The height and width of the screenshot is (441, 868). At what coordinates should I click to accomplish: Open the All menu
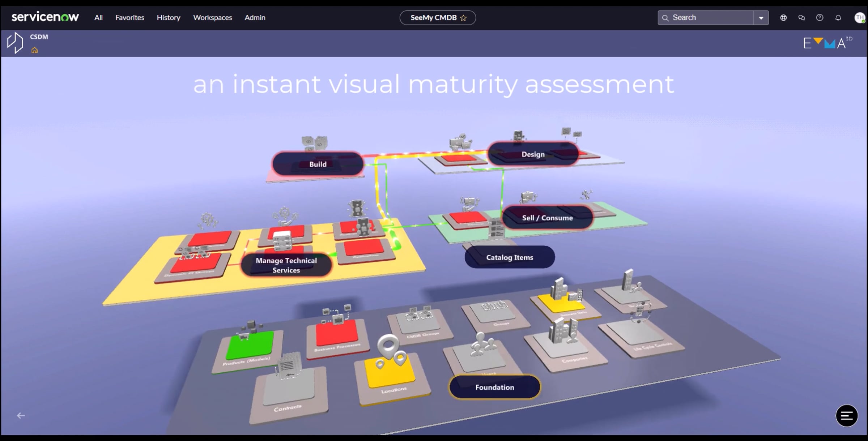pos(98,17)
